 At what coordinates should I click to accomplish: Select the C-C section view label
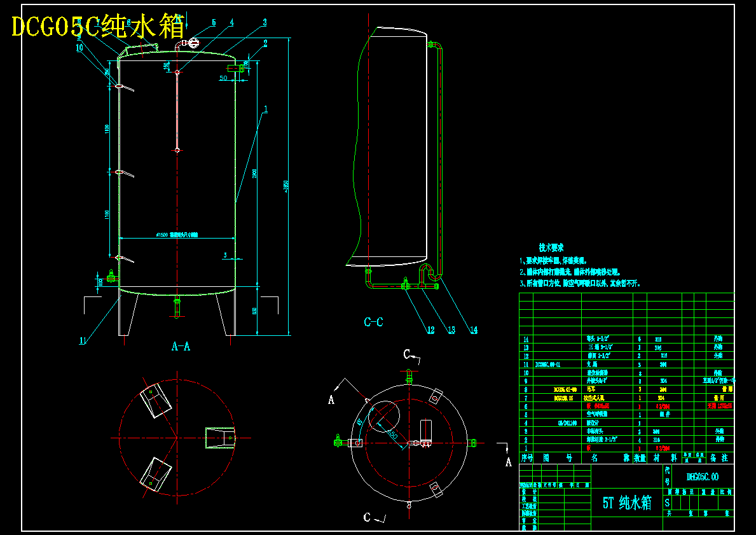[x=374, y=323]
